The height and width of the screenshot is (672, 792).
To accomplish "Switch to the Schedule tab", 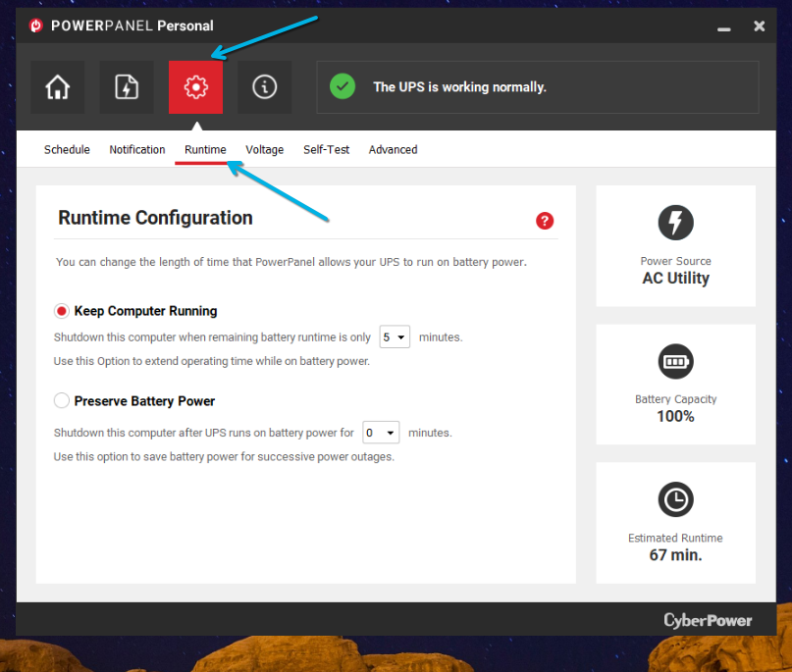I will tap(67, 150).
